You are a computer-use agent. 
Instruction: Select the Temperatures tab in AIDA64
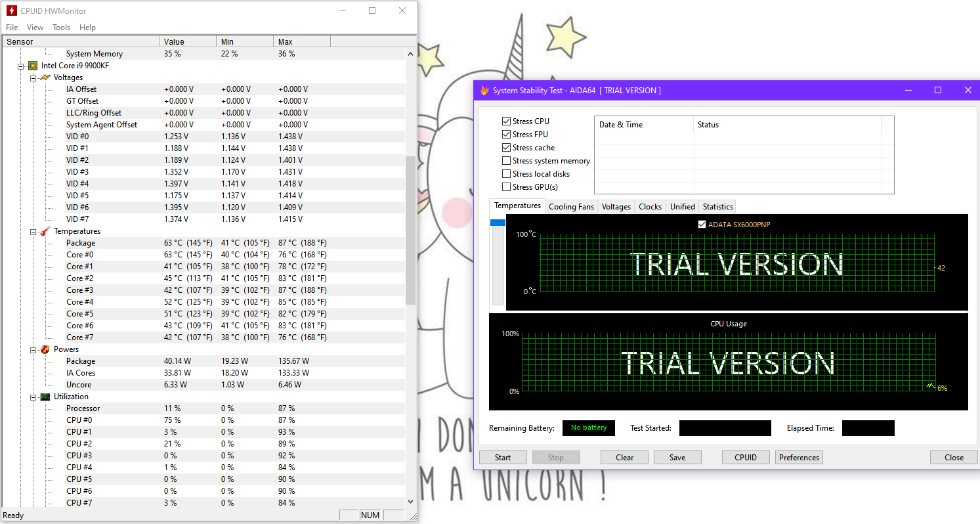point(518,206)
